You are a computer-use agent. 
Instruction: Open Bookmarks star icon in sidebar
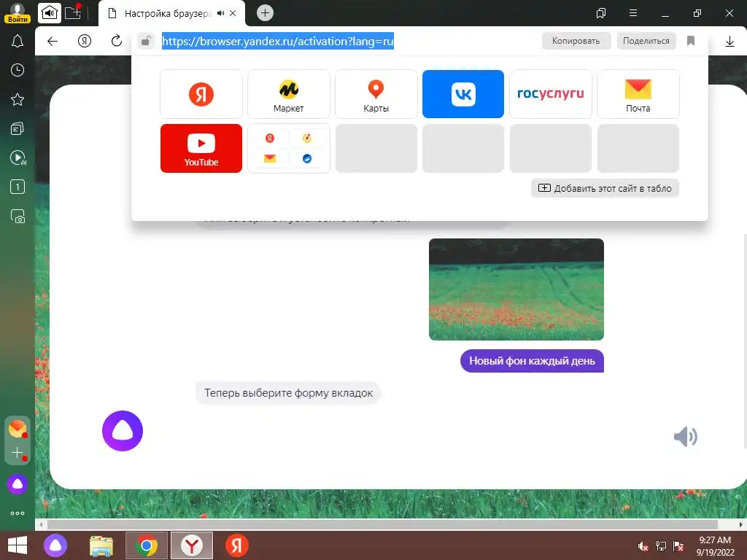18,99
